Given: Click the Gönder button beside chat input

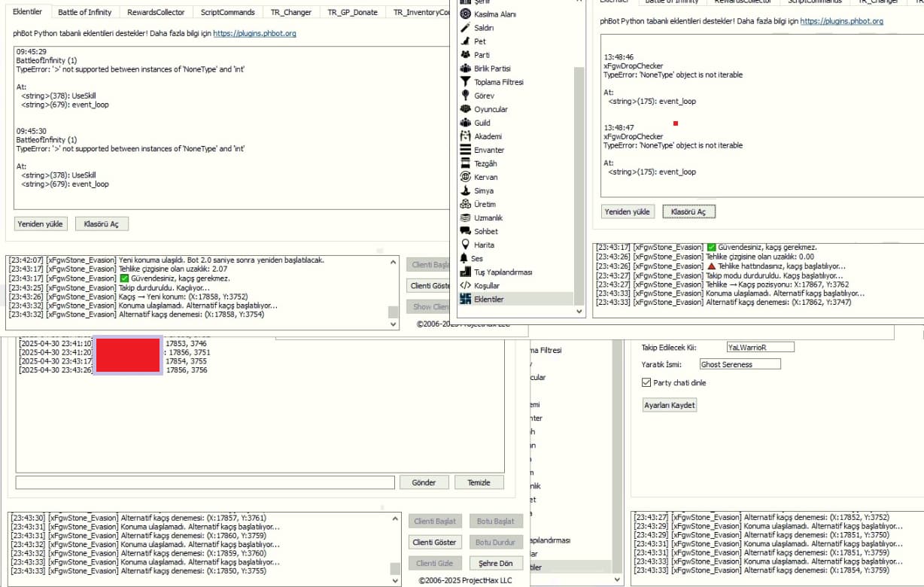Looking at the screenshot, I should 424,482.
